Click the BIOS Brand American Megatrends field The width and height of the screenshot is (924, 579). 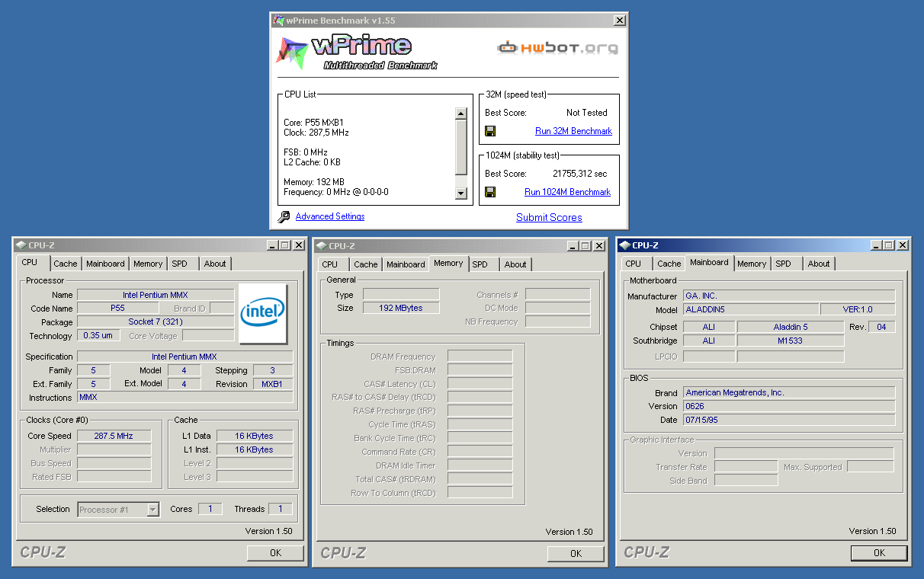tap(789, 392)
